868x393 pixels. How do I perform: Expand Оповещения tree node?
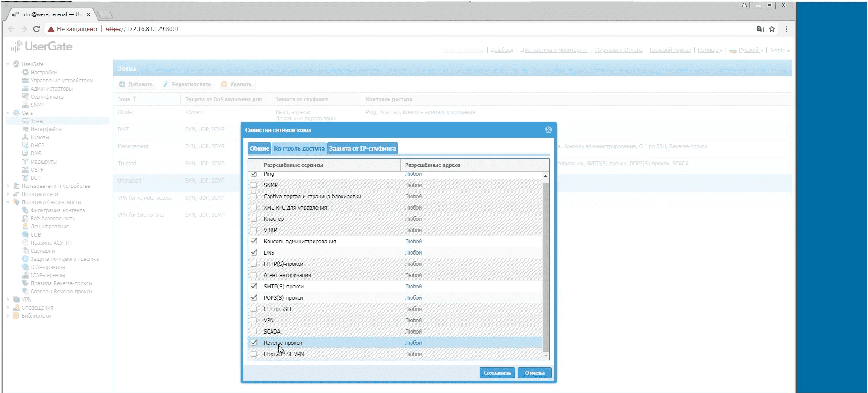coord(8,308)
